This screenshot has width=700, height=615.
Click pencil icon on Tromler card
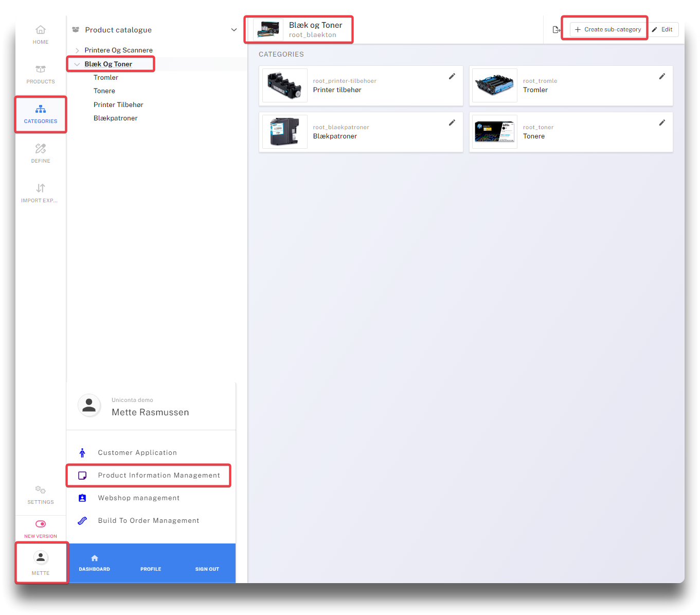coord(662,77)
